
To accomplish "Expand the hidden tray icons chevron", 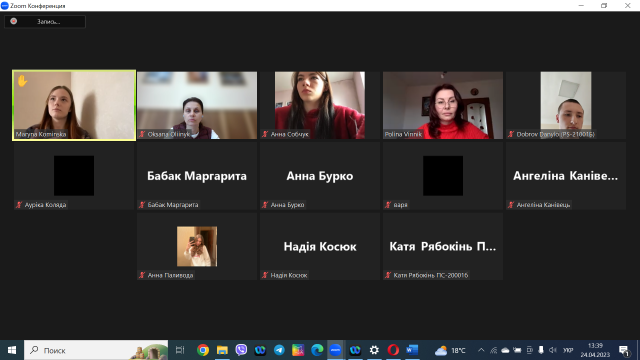I will coord(481,350).
